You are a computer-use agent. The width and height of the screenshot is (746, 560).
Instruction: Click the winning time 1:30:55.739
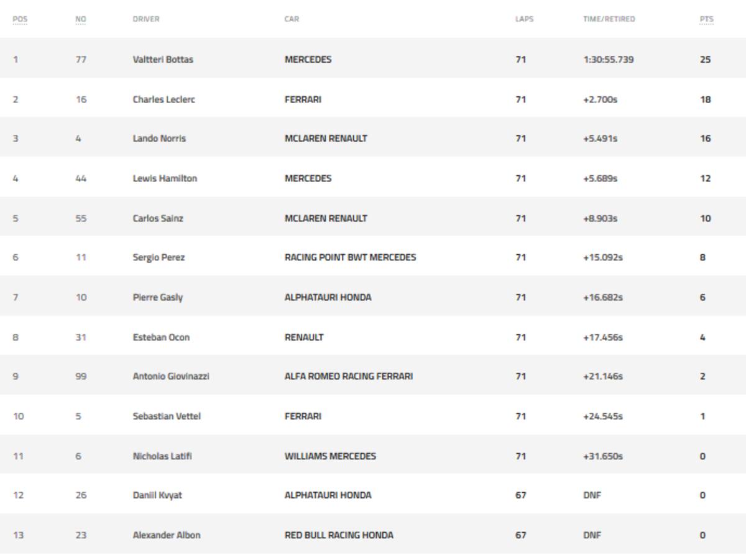click(x=608, y=60)
